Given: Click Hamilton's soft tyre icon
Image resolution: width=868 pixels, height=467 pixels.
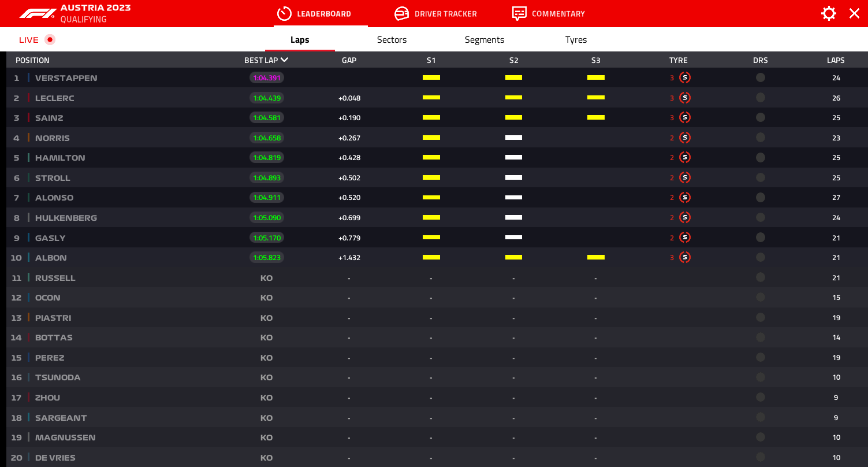Looking at the screenshot, I should (685, 157).
